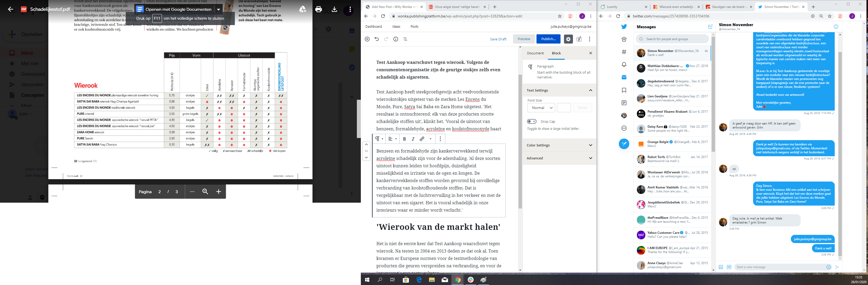Toggle the Drop Cap switch

pos(532,121)
